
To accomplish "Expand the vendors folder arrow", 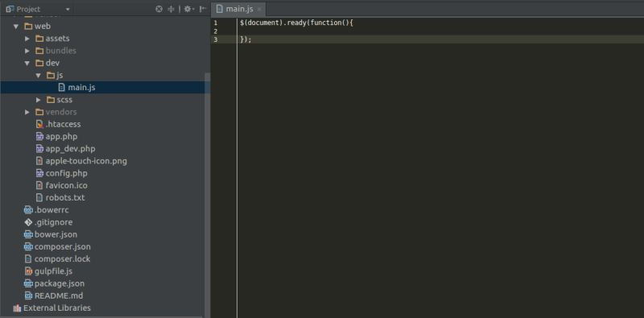I will point(27,112).
